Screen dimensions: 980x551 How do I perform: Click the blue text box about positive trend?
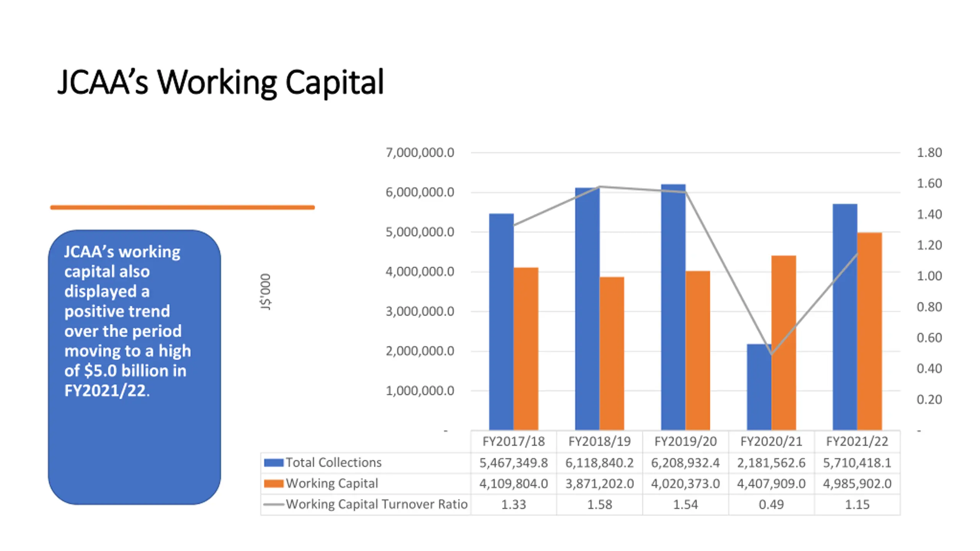tap(134, 367)
